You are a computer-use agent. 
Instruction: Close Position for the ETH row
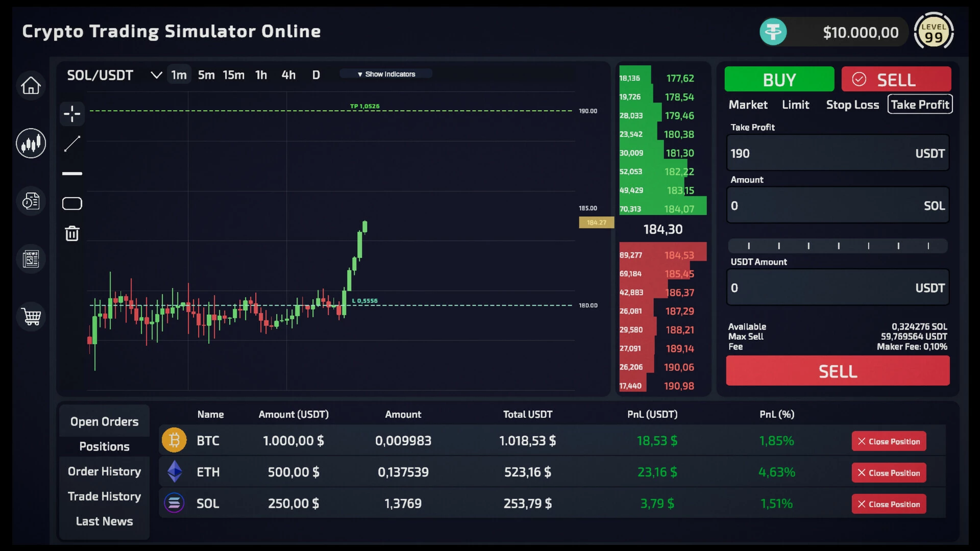coord(889,472)
